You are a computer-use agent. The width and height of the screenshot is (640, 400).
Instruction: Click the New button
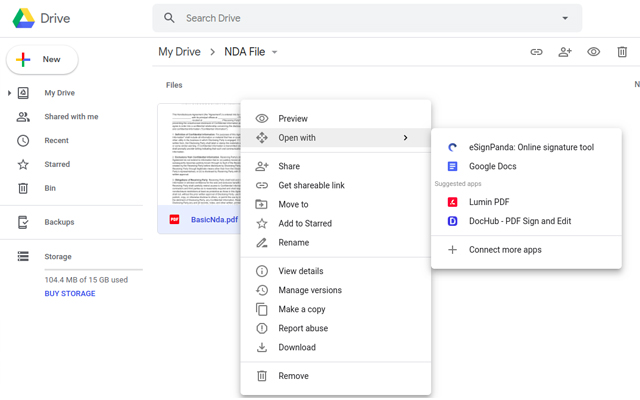[42, 60]
